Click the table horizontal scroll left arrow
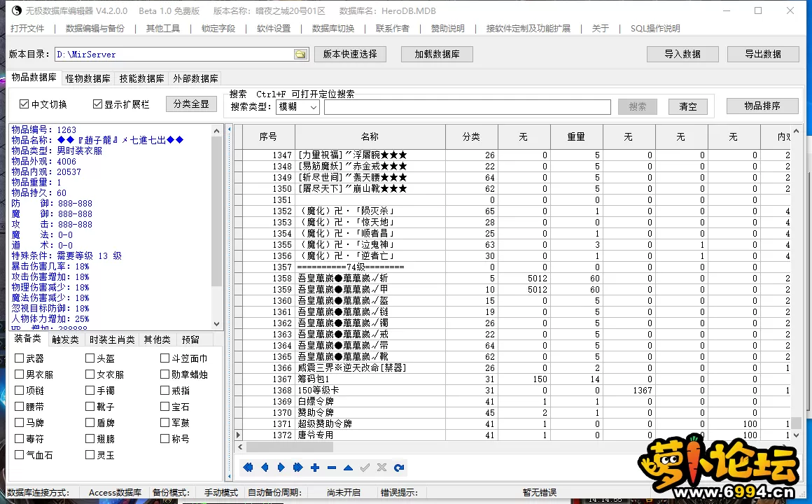 point(240,447)
